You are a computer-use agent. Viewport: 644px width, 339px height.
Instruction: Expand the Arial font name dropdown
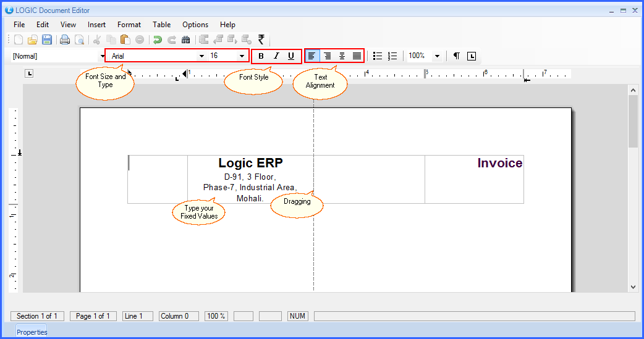(x=201, y=56)
